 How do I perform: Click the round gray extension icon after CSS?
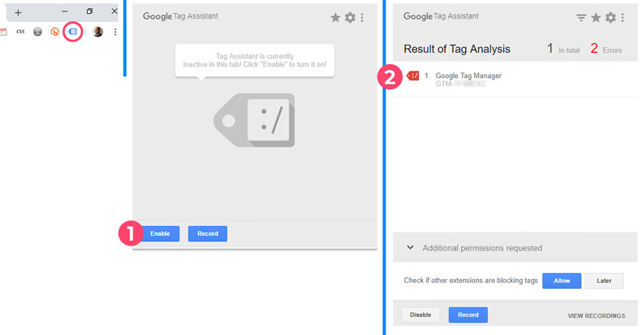37,32
